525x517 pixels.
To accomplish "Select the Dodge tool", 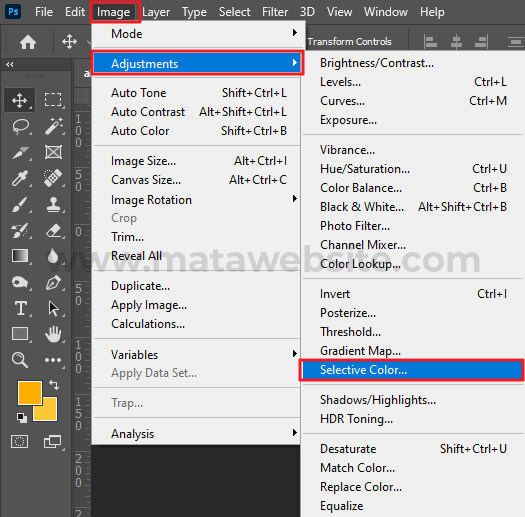I will tap(20, 282).
